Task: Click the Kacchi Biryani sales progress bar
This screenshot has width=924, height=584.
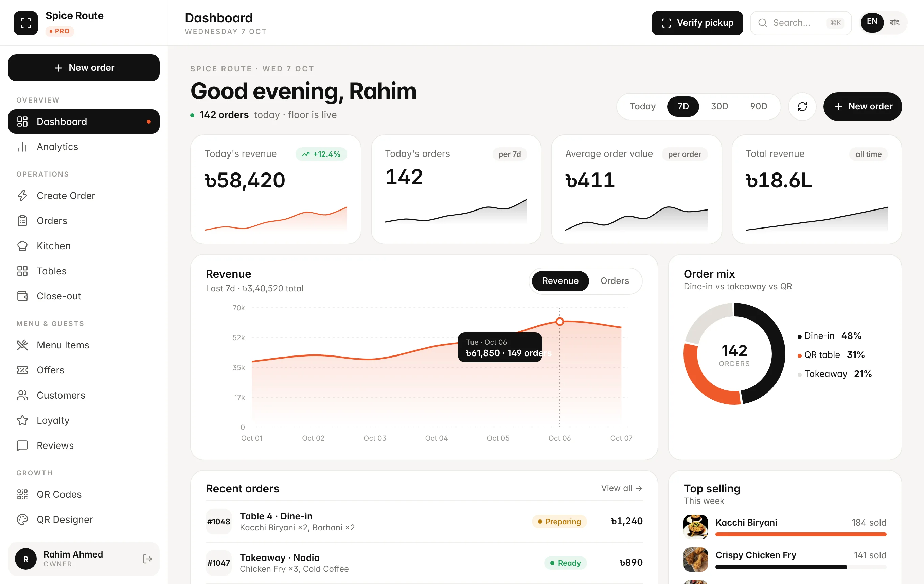Action: coord(800,534)
